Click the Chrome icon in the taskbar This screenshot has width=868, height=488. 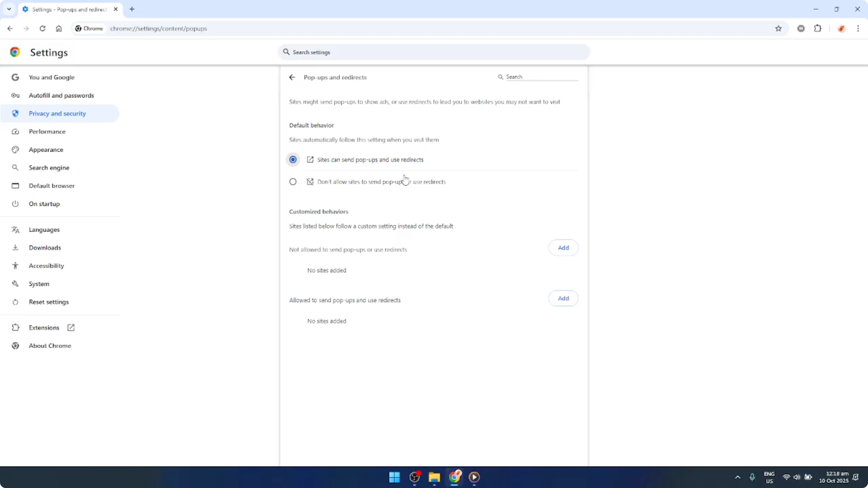pyautogui.click(x=454, y=477)
